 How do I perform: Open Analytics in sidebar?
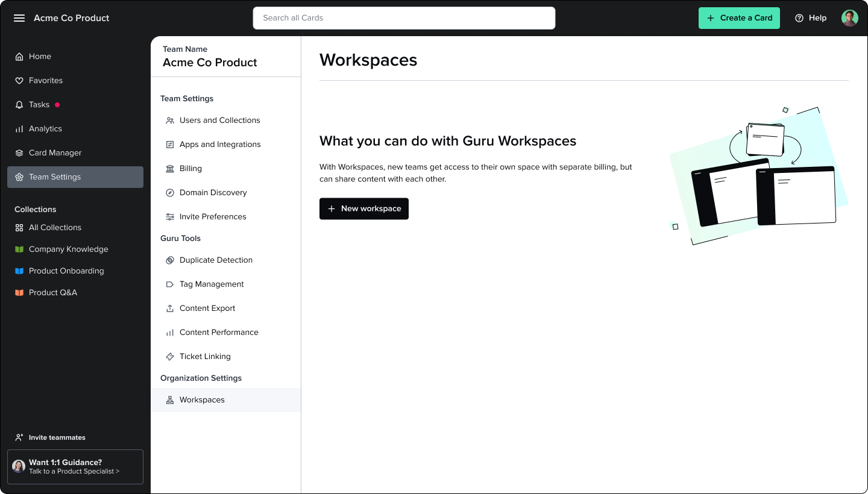(75, 129)
